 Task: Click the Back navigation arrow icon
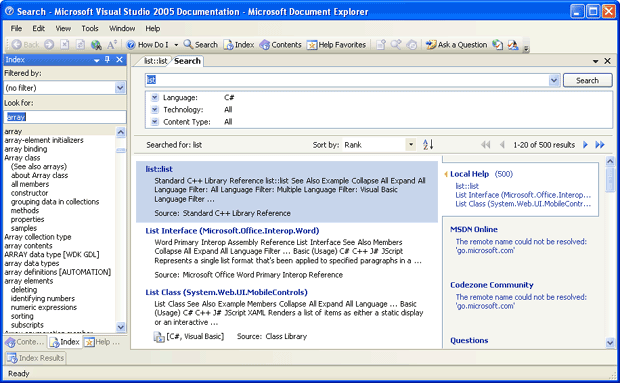[x=17, y=45]
